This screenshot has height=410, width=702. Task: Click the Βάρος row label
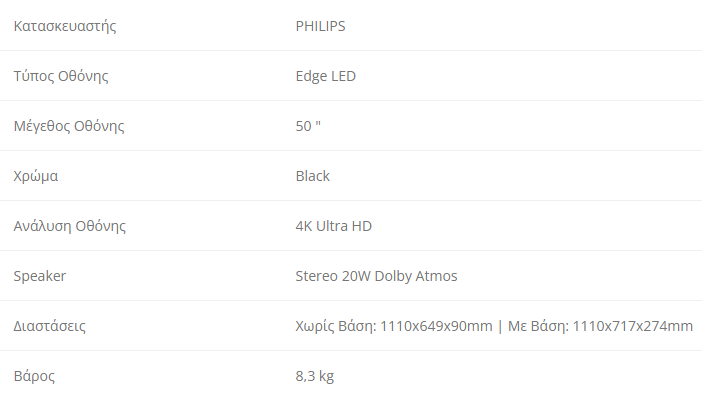click(x=34, y=376)
